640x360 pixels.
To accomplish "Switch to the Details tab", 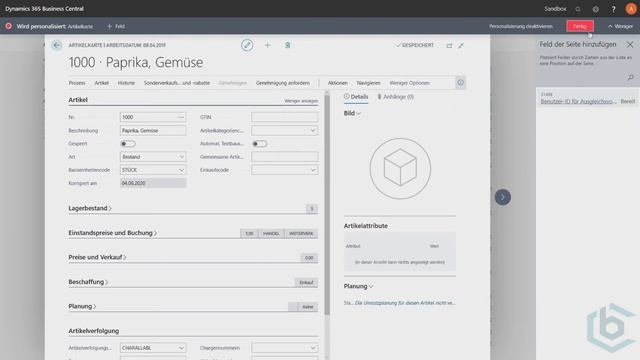I will point(356,97).
